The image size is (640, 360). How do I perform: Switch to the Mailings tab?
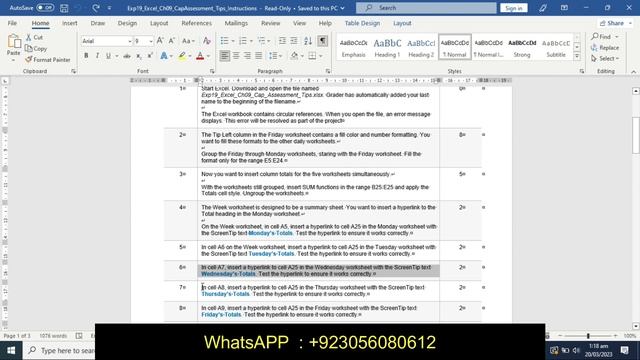click(x=236, y=23)
